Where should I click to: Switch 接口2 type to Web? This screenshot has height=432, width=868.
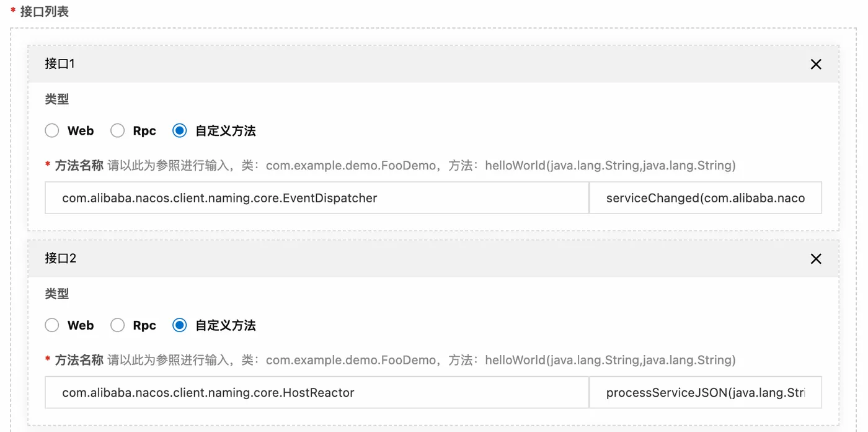click(53, 325)
